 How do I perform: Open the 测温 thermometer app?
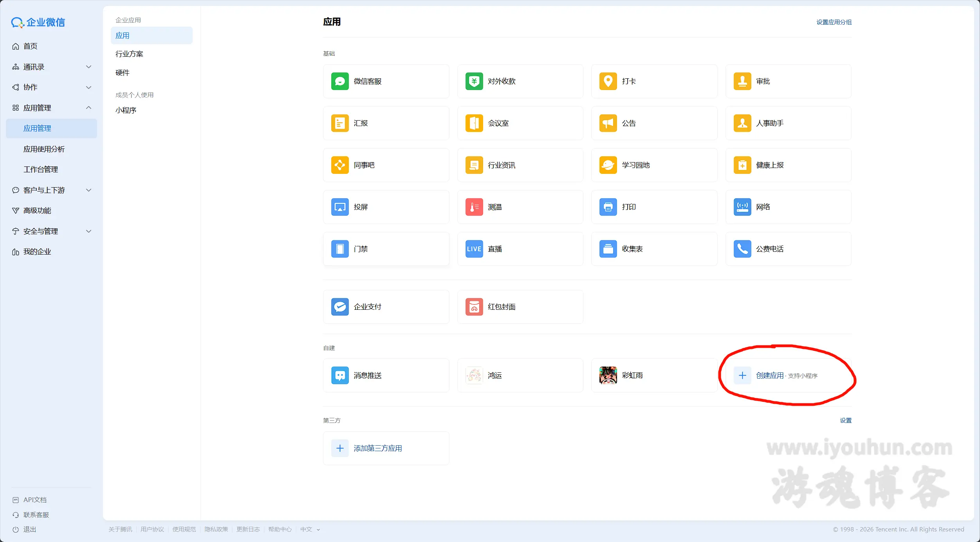click(474, 207)
